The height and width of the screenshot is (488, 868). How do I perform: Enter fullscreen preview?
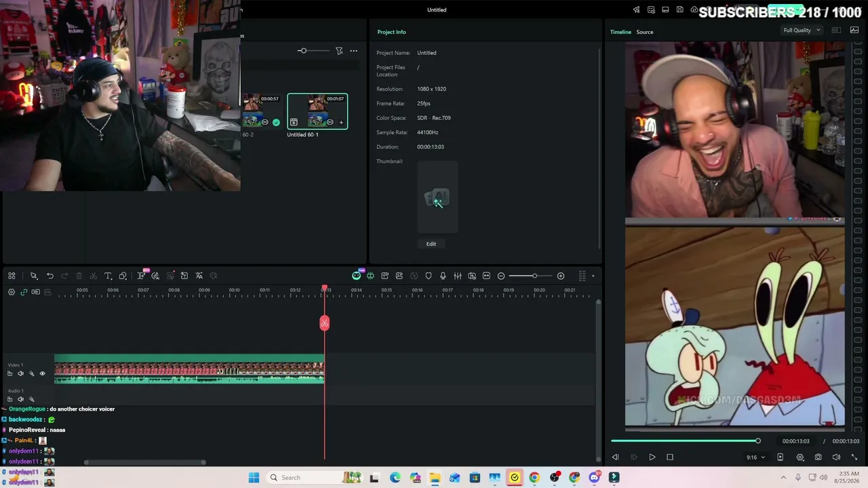click(854, 457)
